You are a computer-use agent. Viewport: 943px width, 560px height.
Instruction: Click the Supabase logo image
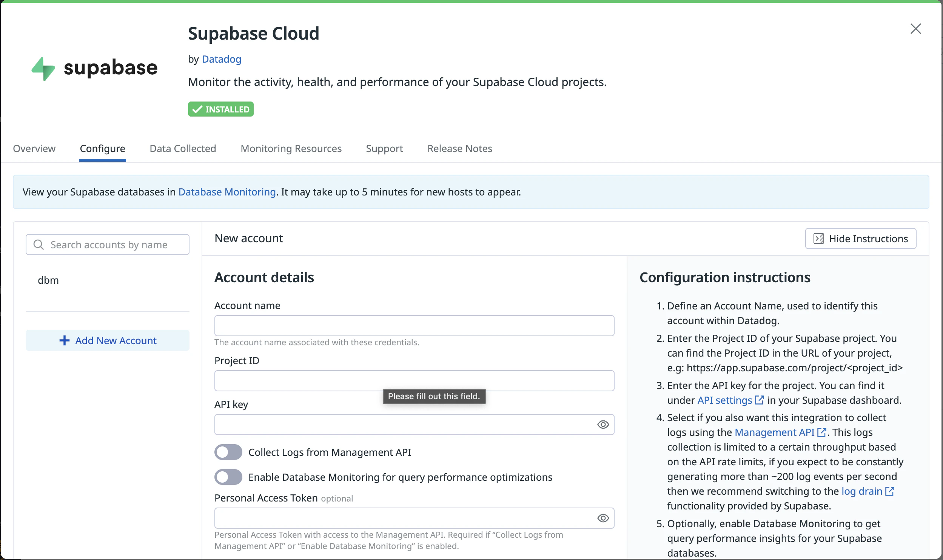[94, 68]
